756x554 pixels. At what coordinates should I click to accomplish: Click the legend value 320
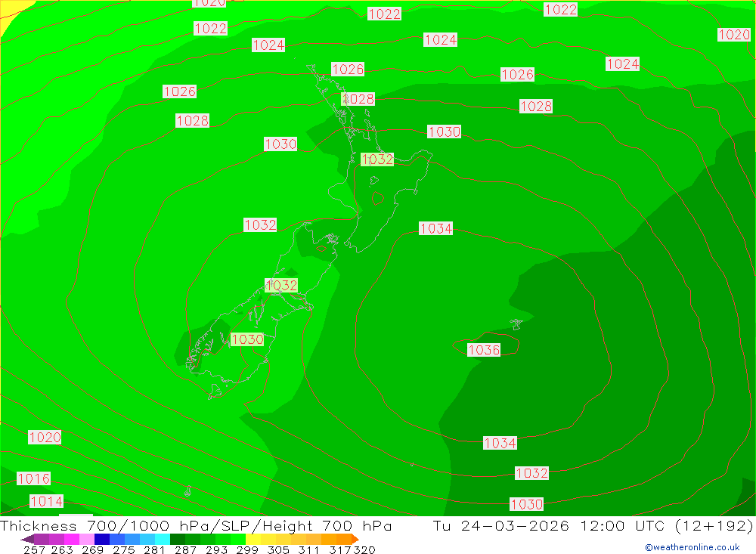(x=364, y=549)
